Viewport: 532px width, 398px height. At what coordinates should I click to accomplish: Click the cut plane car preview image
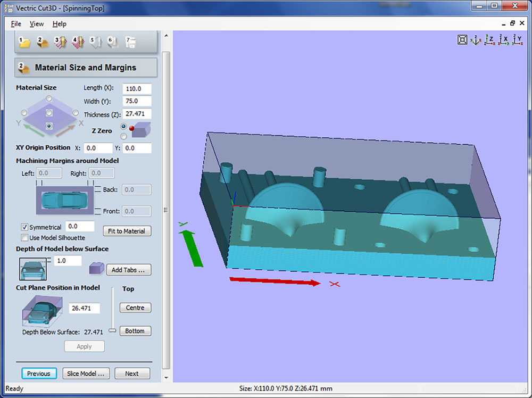(x=43, y=310)
